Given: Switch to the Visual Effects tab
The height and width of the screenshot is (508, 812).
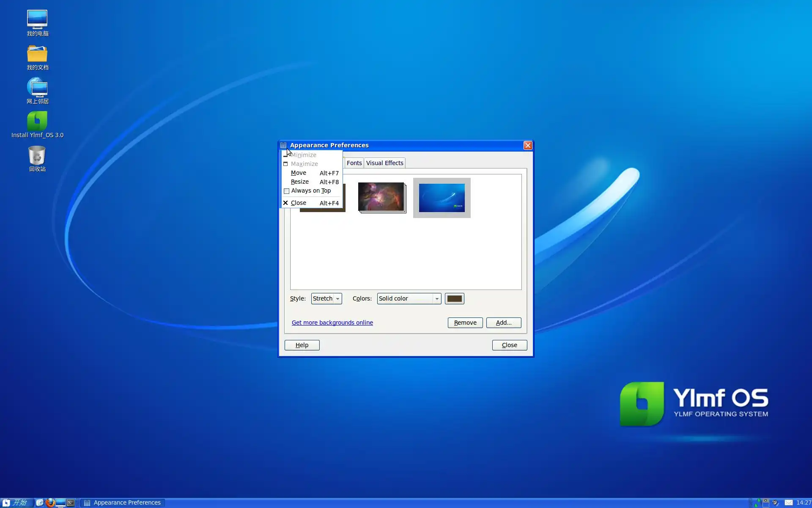Looking at the screenshot, I should tap(384, 163).
